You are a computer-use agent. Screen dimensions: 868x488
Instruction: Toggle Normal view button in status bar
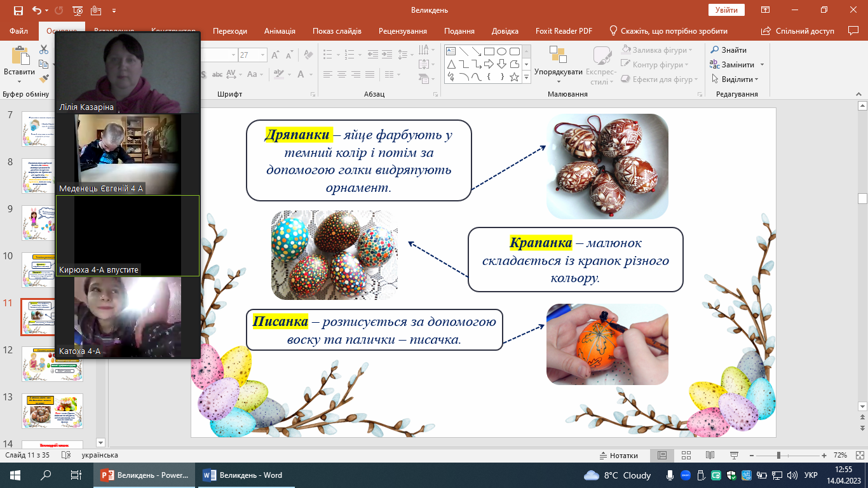pyautogui.click(x=661, y=456)
